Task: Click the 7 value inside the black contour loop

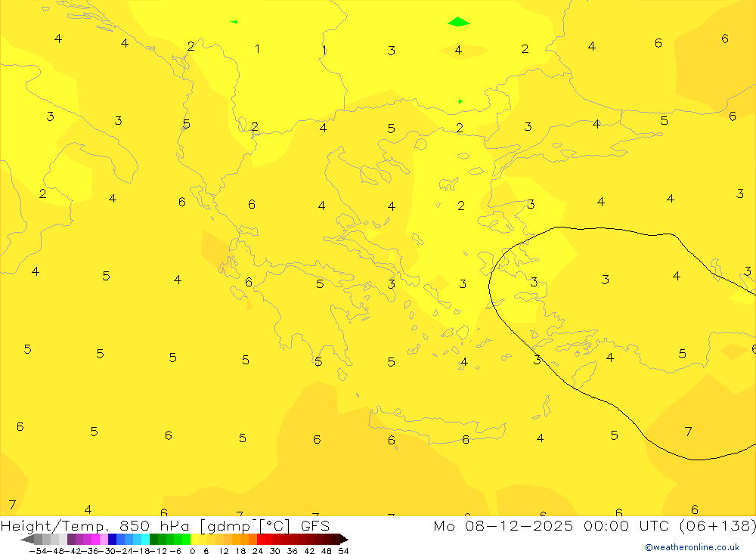Action: coord(688,431)
